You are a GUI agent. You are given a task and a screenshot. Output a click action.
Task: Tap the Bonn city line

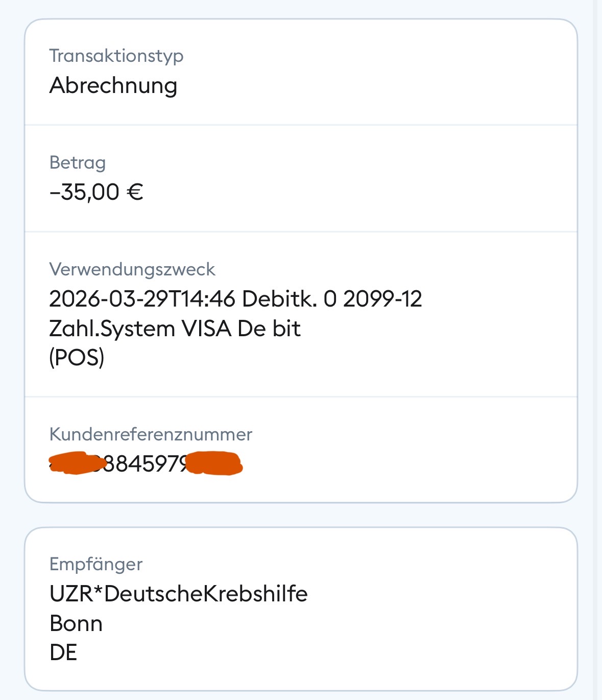click(x=76, y=623)
